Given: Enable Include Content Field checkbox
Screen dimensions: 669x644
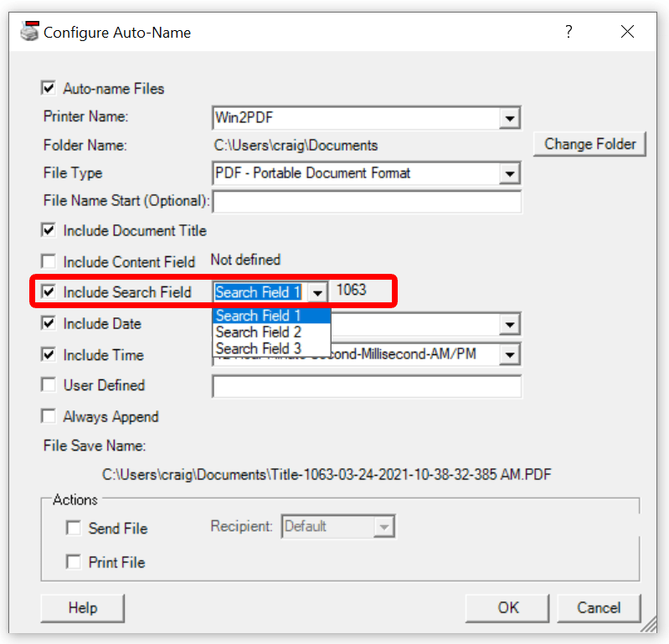Looking at the screenshot, I should click(x=49, y=261).
